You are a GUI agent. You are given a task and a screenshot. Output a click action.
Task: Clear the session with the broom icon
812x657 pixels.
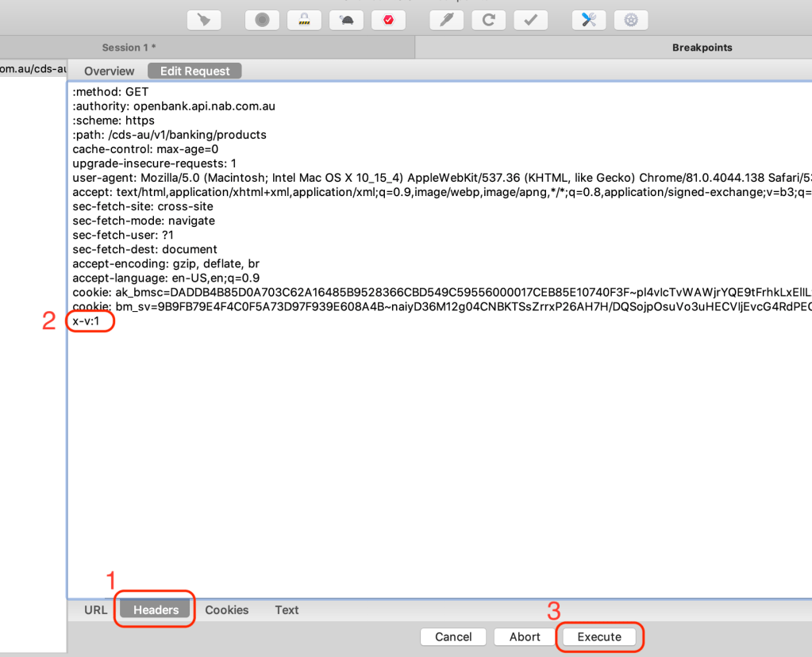[x=204, y=20]
